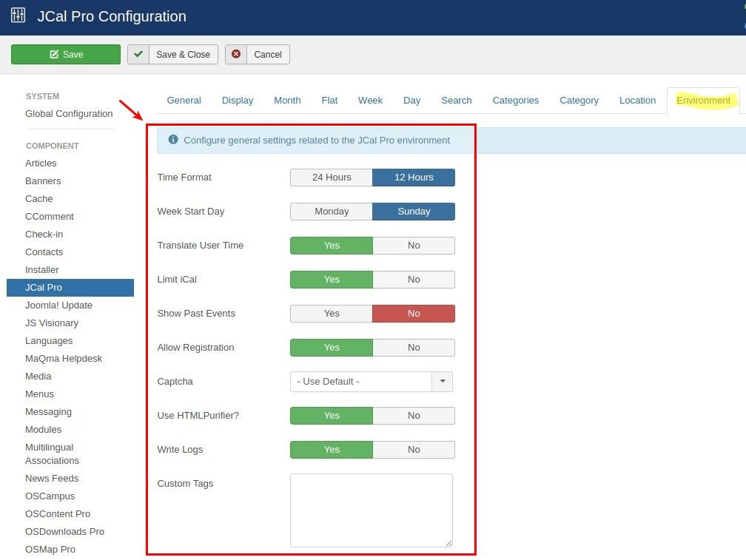Open OSCampus settings in sidebar
The image size is (746, 560).
click(x=50, y=496)
